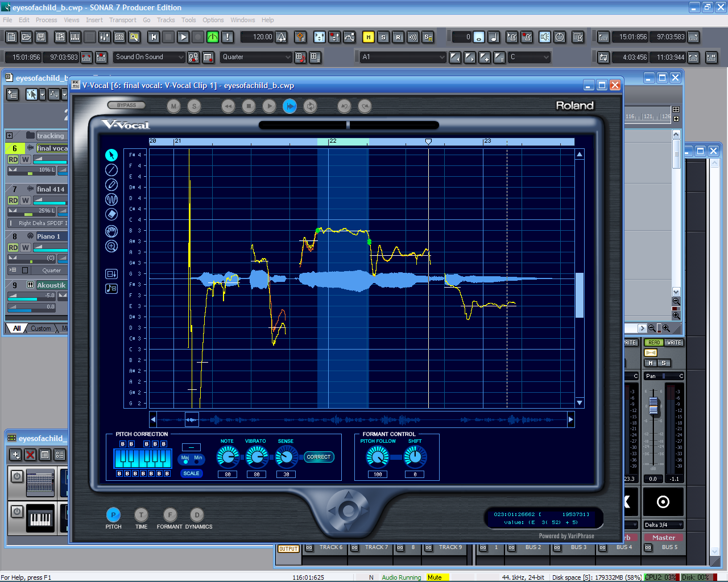Open the A1 marker dropdown

point(403,57)
